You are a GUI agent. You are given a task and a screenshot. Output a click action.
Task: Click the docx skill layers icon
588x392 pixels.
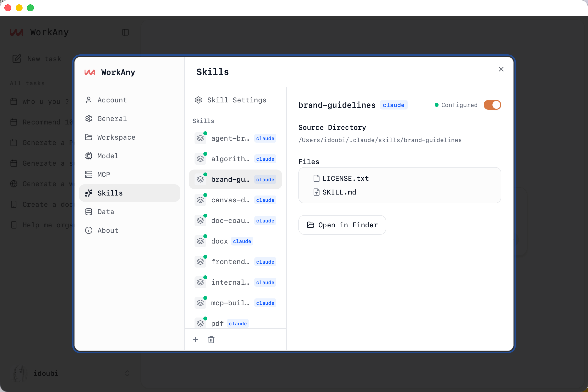tap(200, 241)
